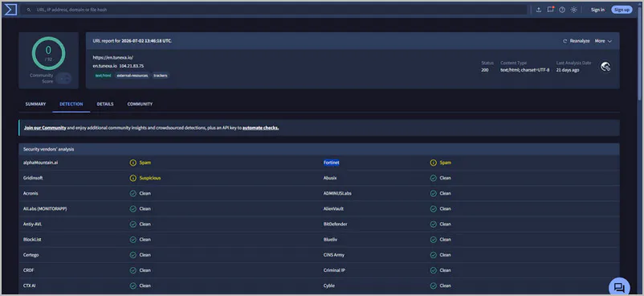
Task: Click the Suspicious warning icon beside Gridinsoft
Action: (132, 179)
